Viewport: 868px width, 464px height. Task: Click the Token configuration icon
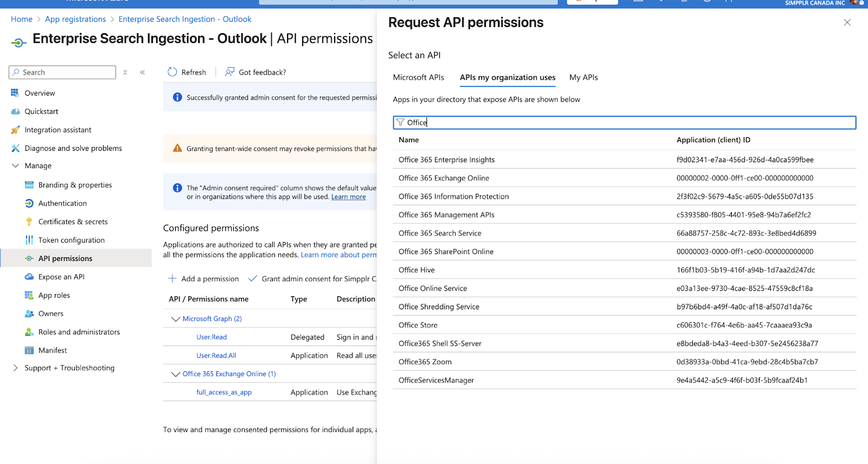pos(29,240)
